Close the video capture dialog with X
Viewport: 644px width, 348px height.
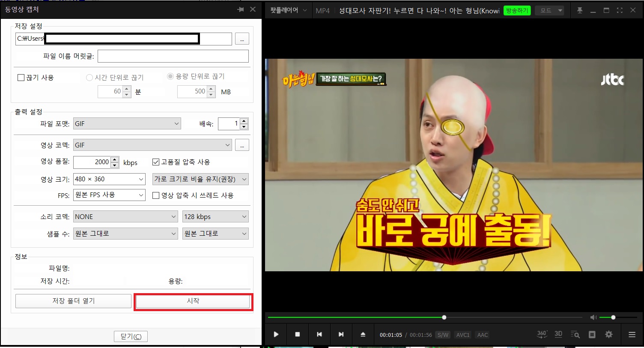(x=253, y=9)
